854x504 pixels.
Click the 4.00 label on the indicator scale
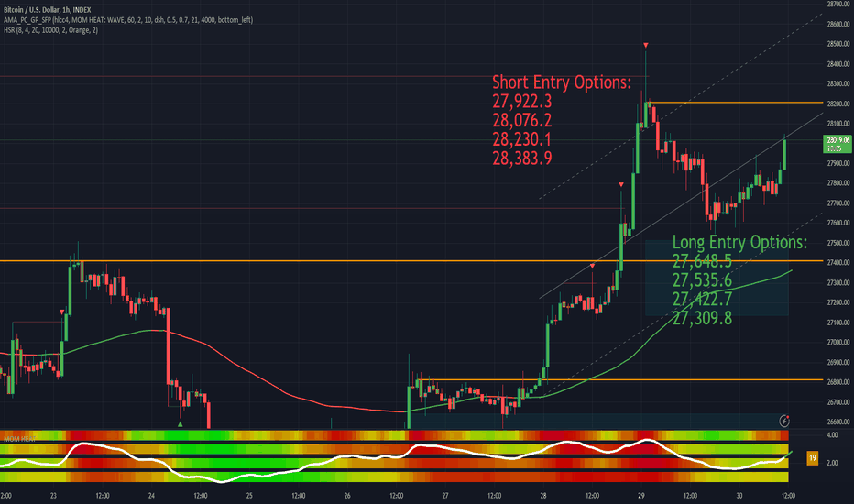832,435
